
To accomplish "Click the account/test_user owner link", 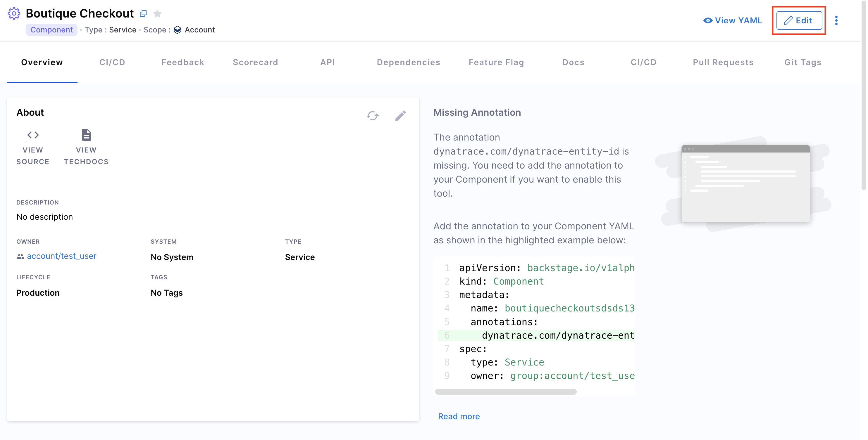I will point(62,256).
